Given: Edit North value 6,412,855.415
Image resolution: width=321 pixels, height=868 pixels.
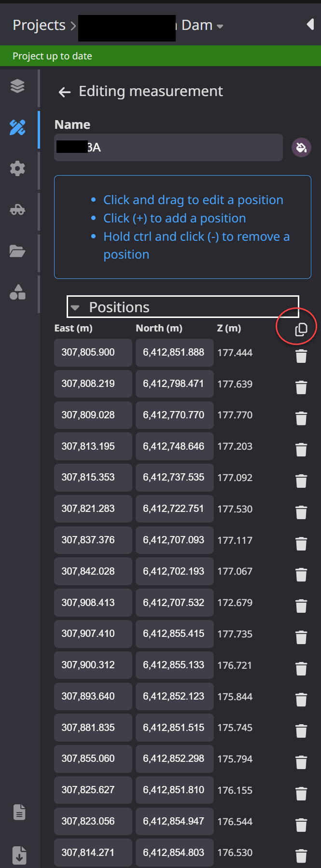Looking at the screenshot, I should click(174, 634).
